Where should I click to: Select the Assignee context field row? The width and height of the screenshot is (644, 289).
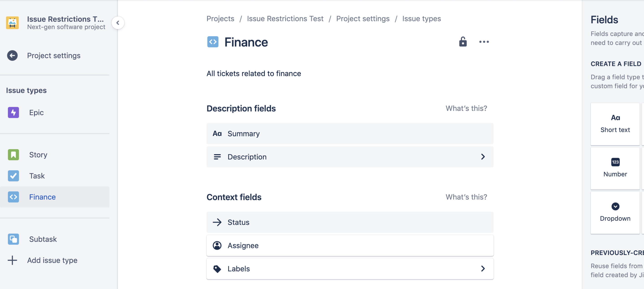click(350, 245)
